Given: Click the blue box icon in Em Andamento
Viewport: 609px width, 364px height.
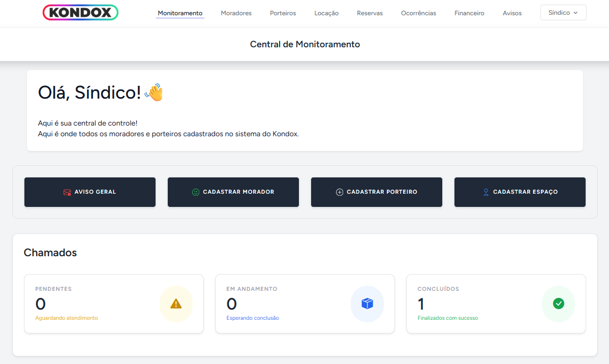Looking at the screenshot, I should (367, 304).
